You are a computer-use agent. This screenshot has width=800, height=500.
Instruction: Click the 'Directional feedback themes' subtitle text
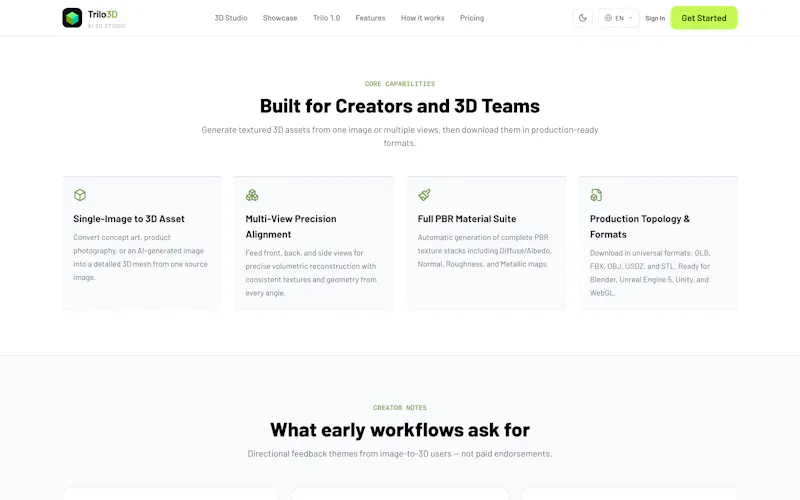[400, 454]
